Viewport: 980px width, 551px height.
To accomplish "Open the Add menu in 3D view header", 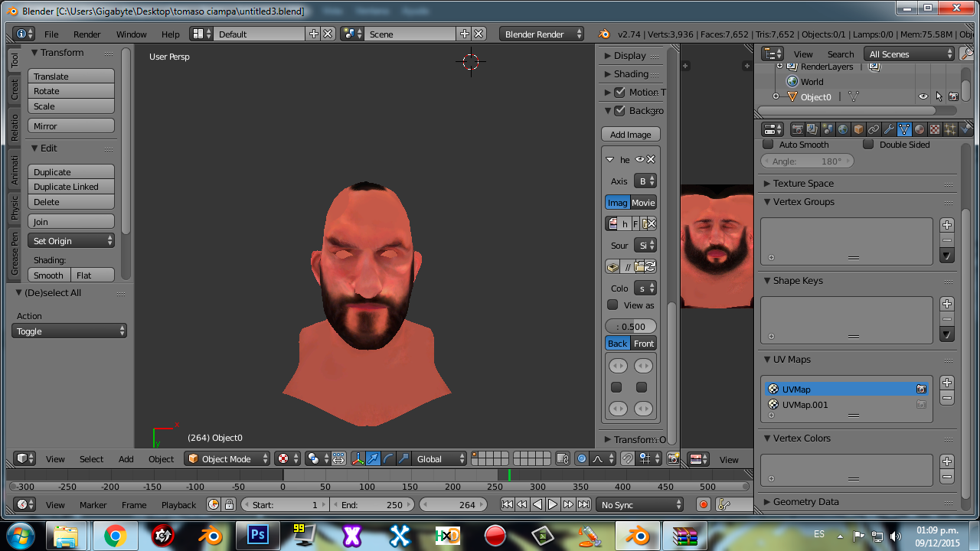I will click(x=126, y=458).
